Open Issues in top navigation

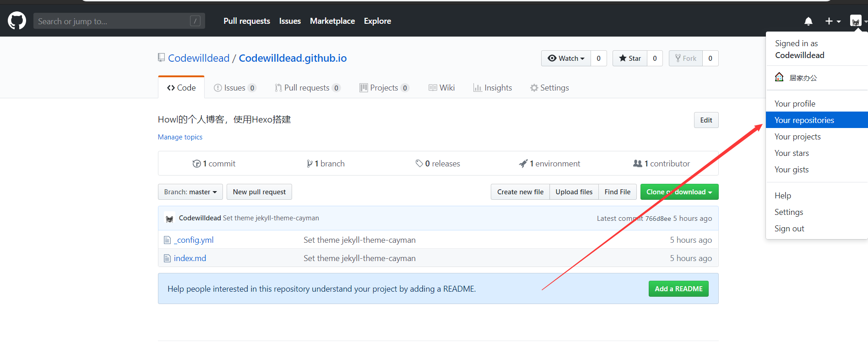(x=290, y=21)
